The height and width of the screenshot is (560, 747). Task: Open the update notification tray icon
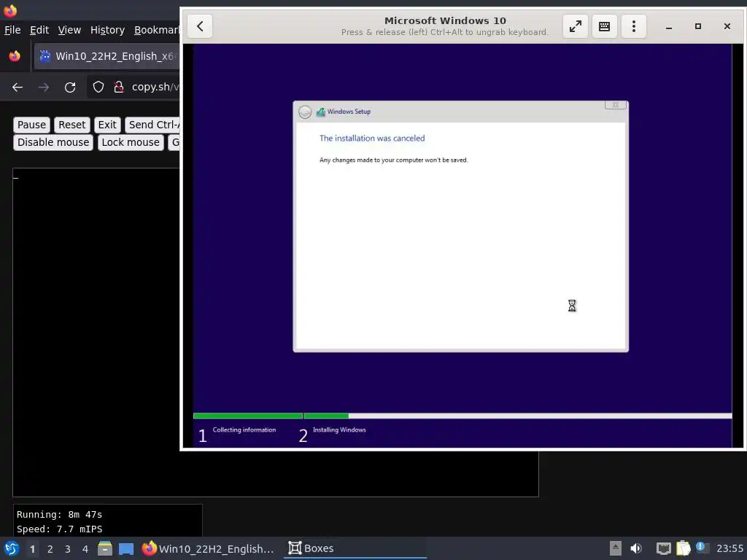coord(703,548)
